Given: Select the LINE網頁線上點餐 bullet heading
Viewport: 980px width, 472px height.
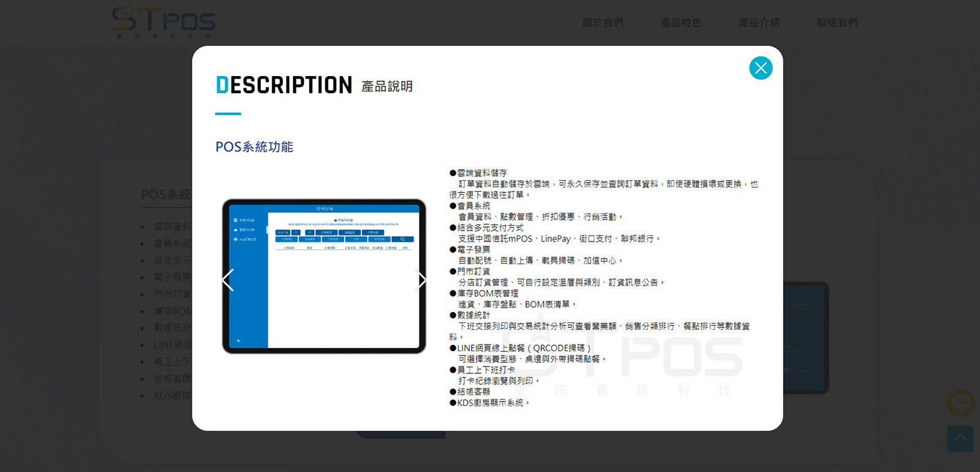Looking at the screenshot, I should pos(521,348).
